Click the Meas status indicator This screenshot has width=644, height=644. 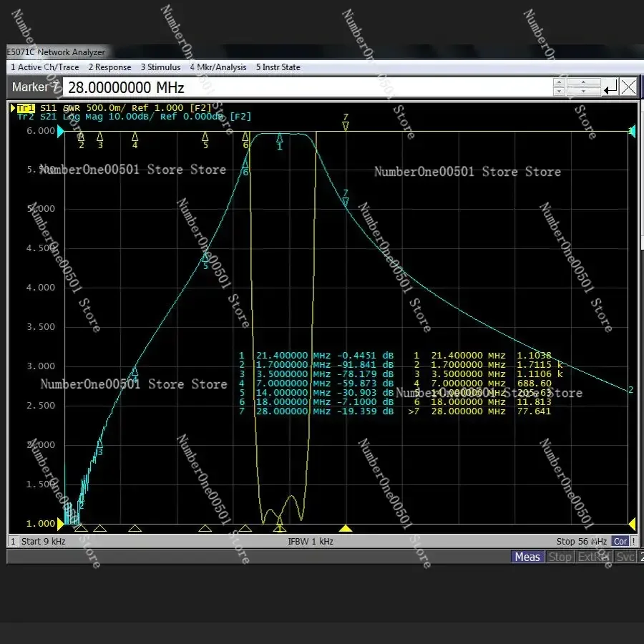point(527,557)
